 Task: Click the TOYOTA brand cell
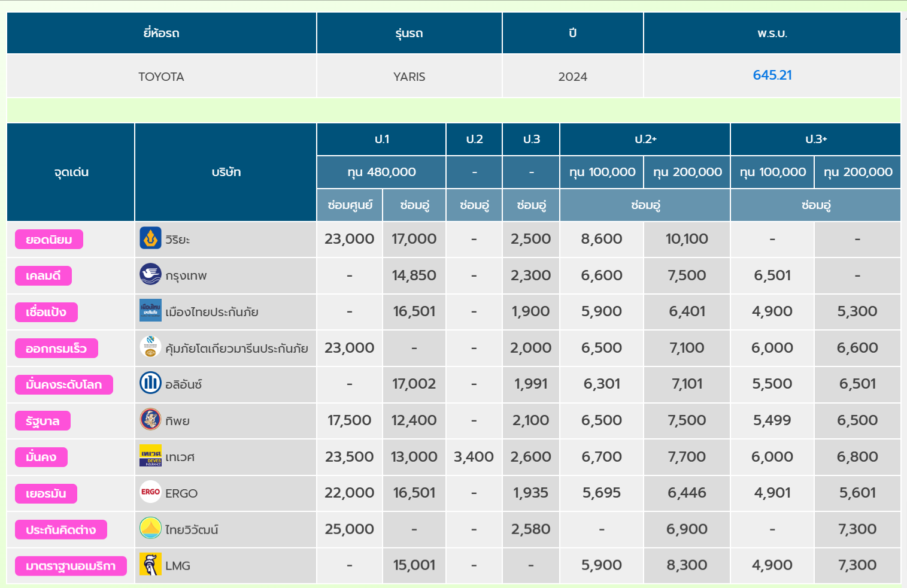tap(161, 76)
